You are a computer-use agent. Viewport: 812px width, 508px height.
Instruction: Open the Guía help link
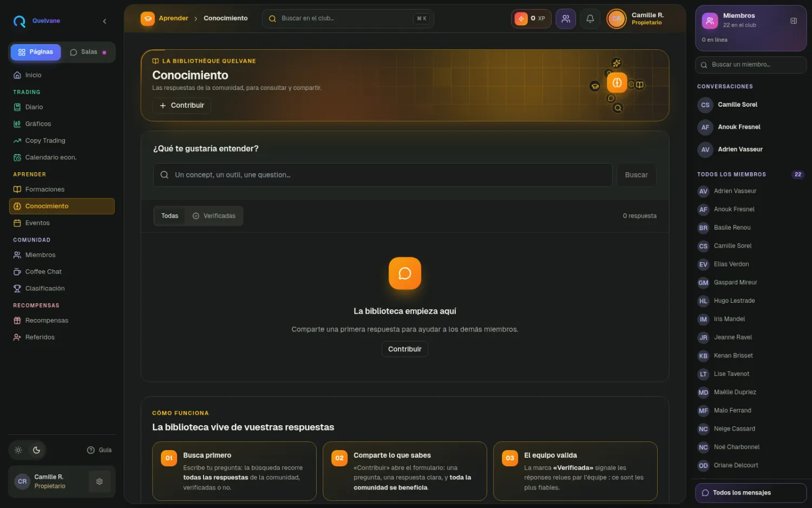coord(99,450)
